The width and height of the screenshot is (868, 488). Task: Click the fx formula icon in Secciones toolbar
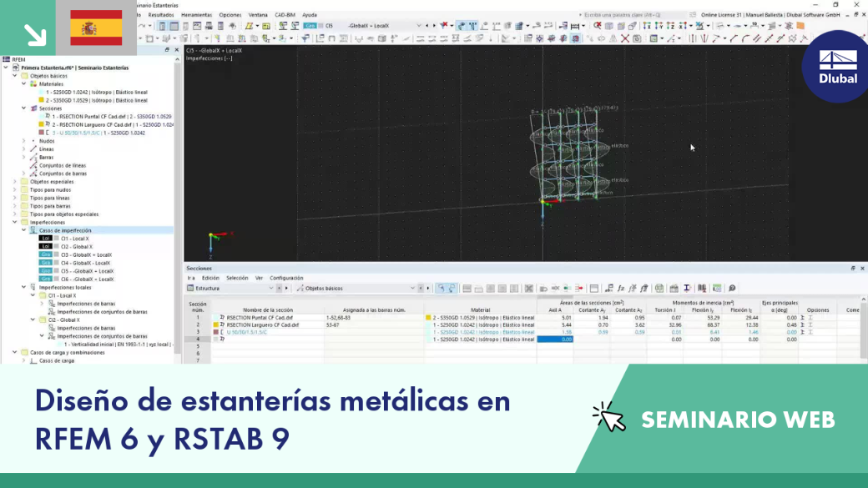pos(621,289)
